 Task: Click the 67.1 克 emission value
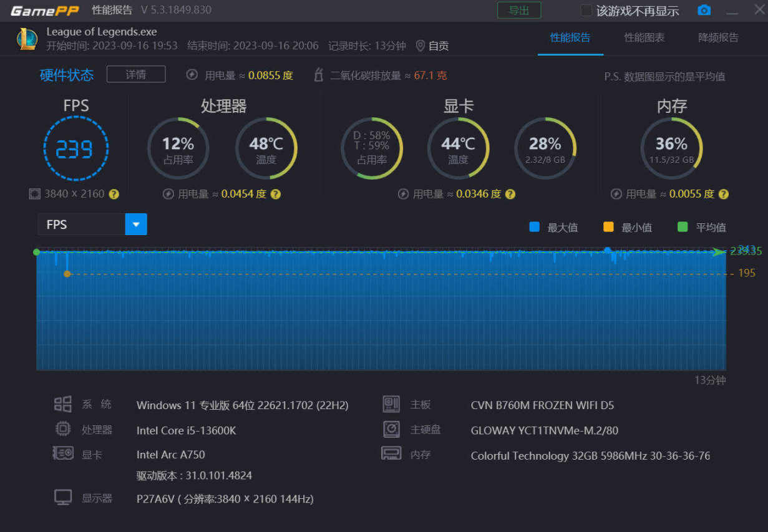pos(430,75)
